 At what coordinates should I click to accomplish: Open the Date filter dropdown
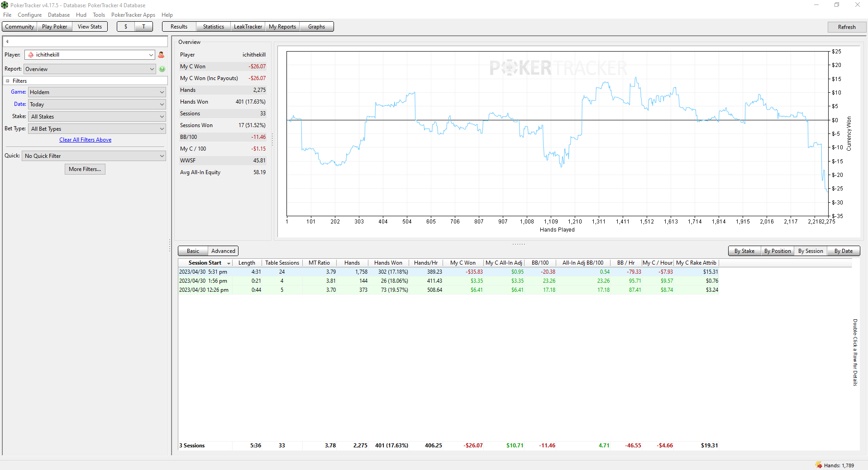(97, 104)
